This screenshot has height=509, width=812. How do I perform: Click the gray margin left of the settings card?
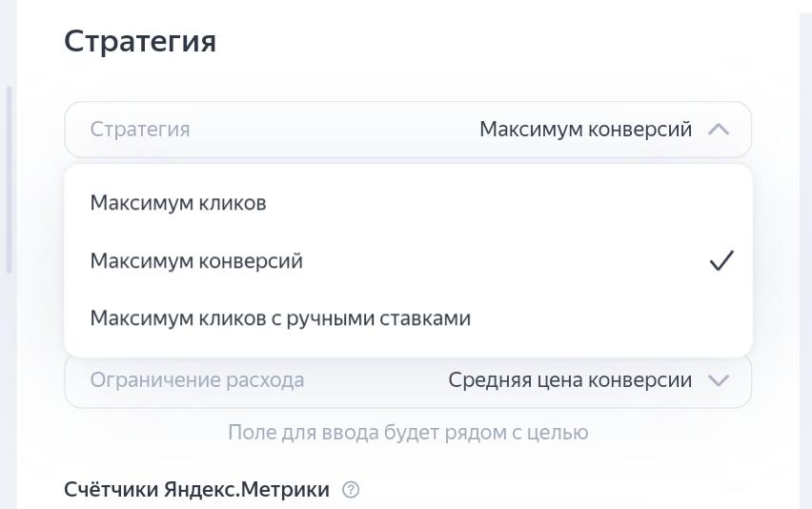point(9,388)
